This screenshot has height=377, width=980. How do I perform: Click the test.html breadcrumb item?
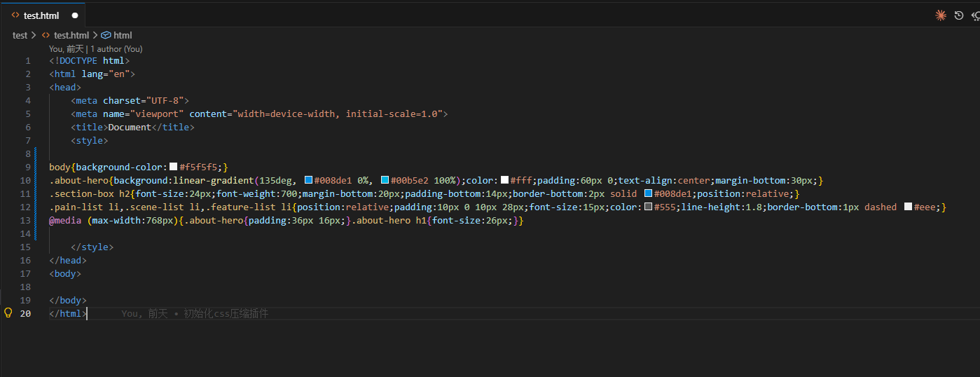(x=65, y=35)
